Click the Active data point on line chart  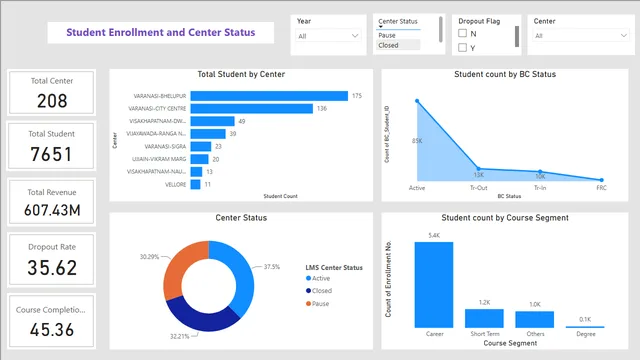(x=417, y=101)
